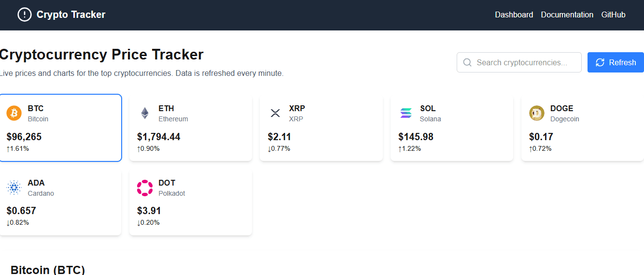Viewport: 644px width, 275px height.
Task: Click the SOL ticker label
Action: [x=428, y=108]
